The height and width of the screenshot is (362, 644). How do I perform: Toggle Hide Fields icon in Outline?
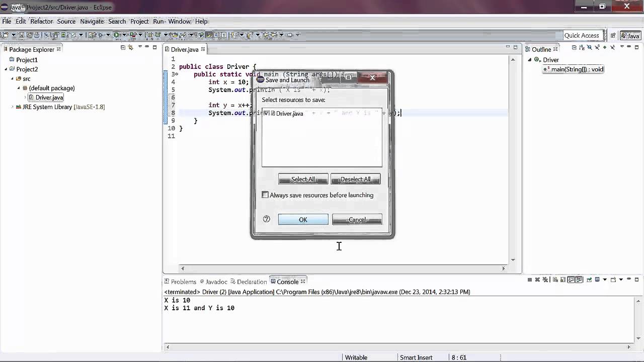[x=590, y=47]
